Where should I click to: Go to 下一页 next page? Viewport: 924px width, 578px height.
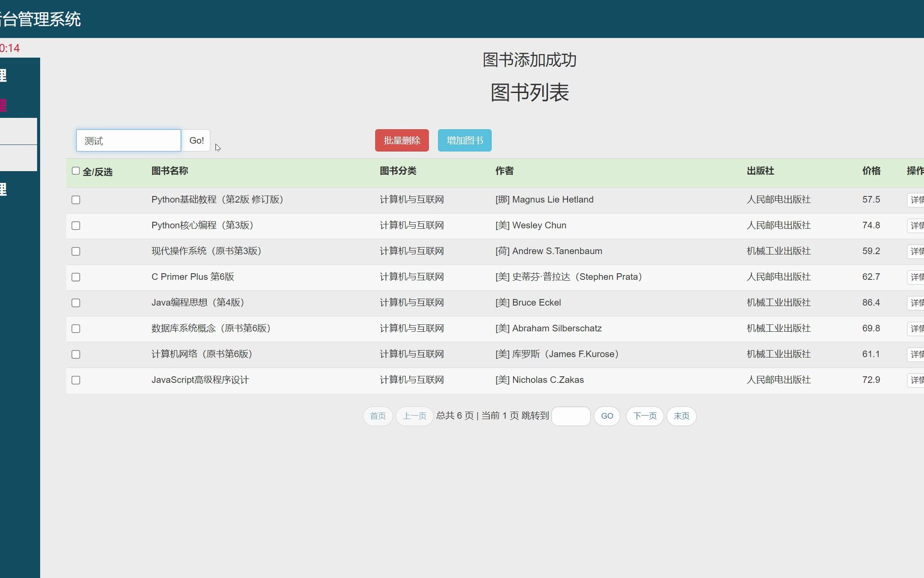pos(644,416)
